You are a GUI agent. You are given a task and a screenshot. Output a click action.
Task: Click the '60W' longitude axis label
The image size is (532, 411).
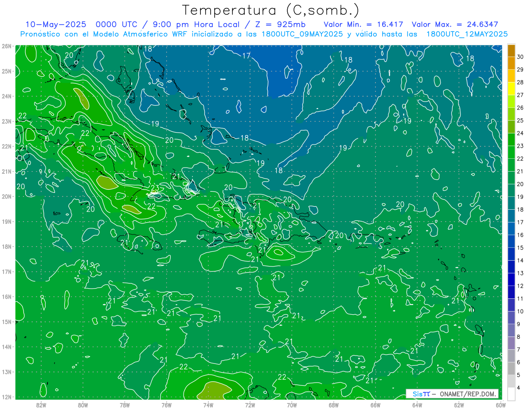click(x=501, y=405)
